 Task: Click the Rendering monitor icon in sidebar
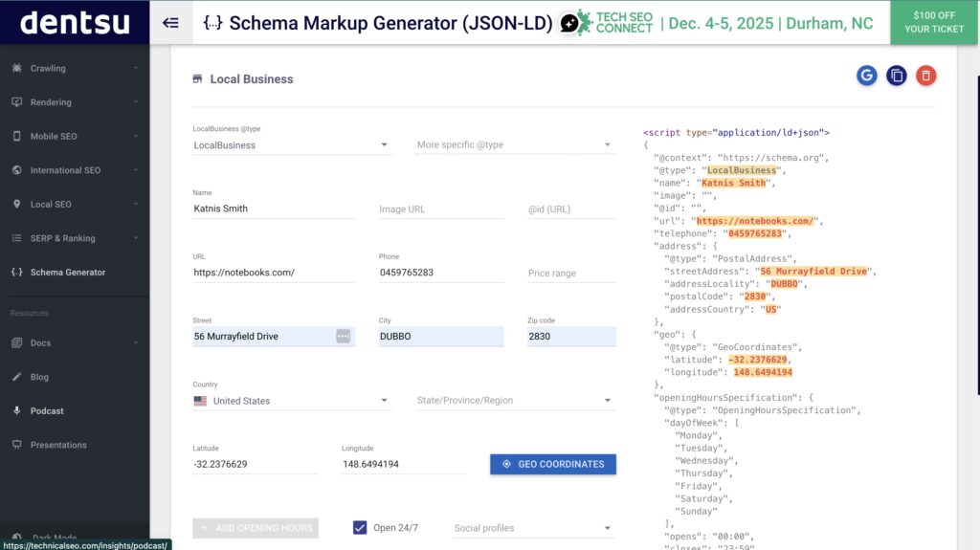pyautogui.click(x=17, y=102)
